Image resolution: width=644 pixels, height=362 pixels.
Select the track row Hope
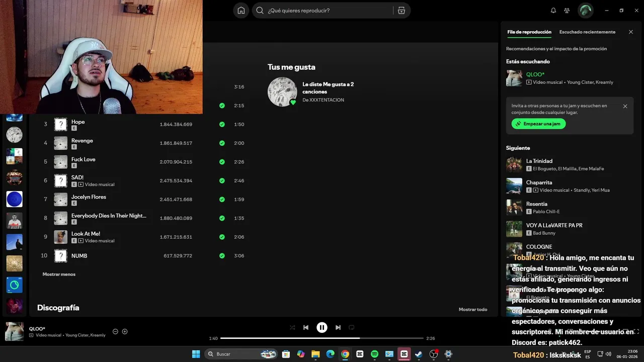point(144,124)
